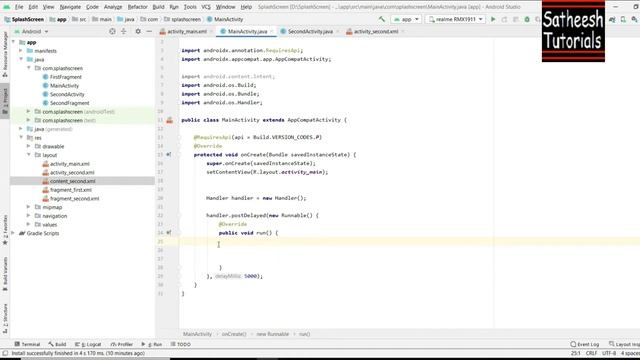Switch to activity_second.xml editor tab

pos(376,31)
